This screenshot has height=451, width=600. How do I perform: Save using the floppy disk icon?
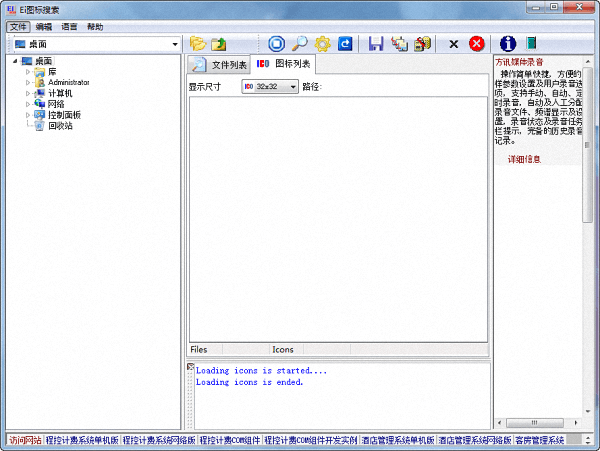(376, 44)
